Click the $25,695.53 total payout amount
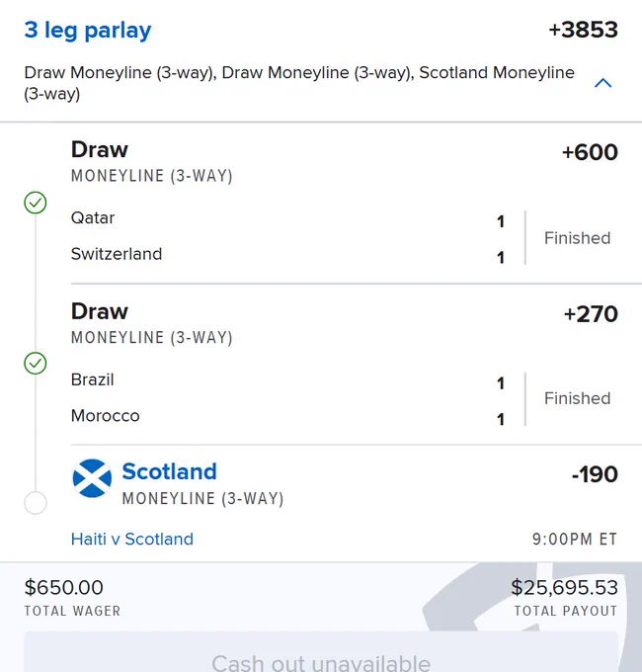Viewport: 642px width, 672px height. point(564,588)
